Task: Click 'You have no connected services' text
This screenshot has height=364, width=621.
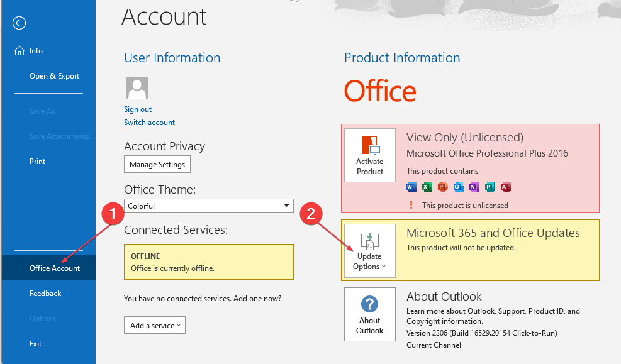Action: pos(203,299)
